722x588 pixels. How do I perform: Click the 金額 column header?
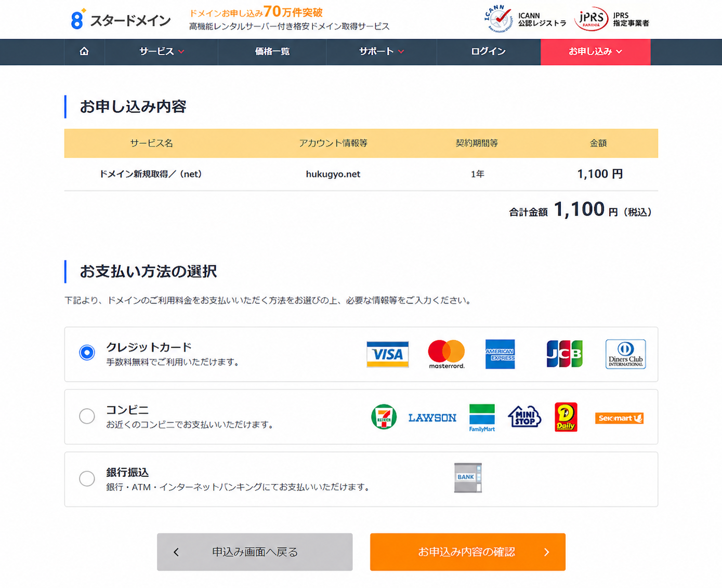click(598, 143)
